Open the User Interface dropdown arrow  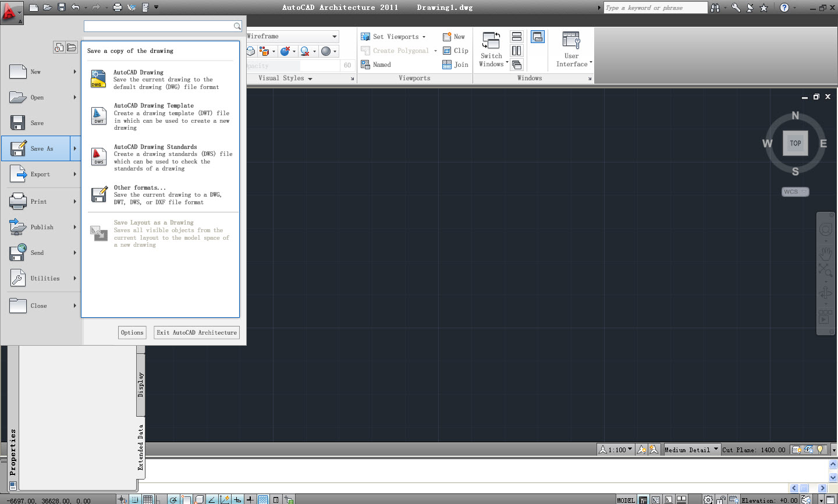point(591,62)
